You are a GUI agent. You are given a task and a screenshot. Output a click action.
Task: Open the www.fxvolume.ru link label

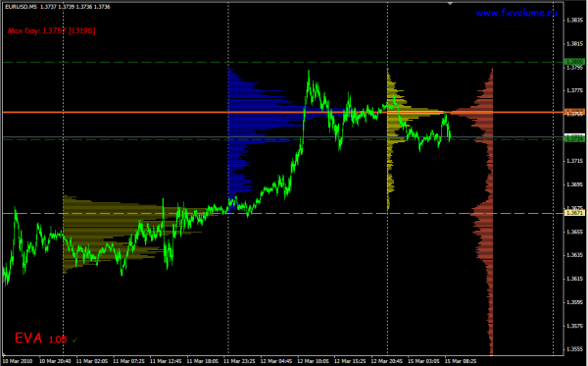coord(516,13)
